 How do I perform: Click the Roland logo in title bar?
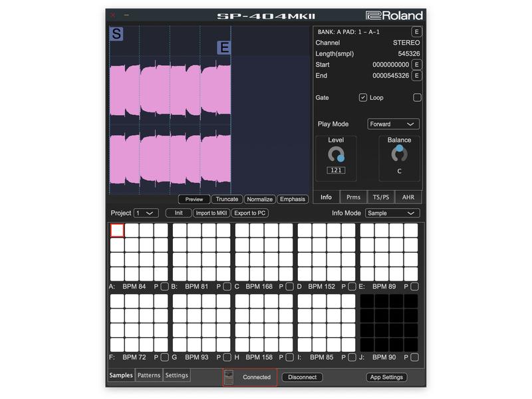[394, 15]
